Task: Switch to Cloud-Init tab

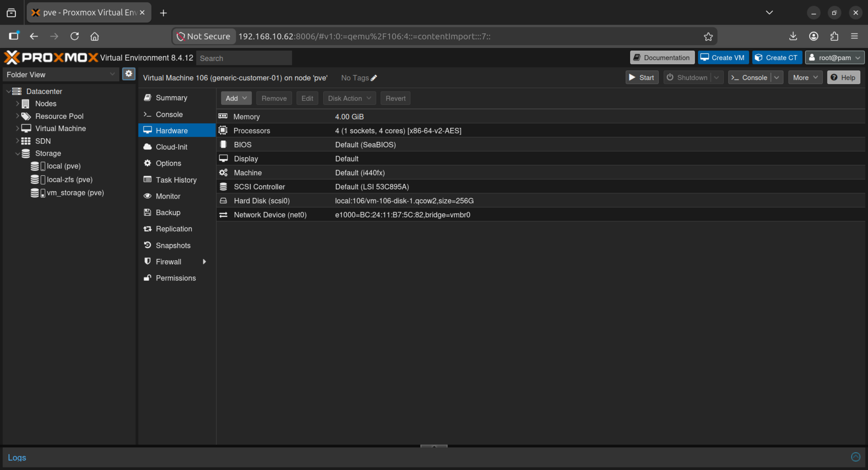Action: point(177,147)
